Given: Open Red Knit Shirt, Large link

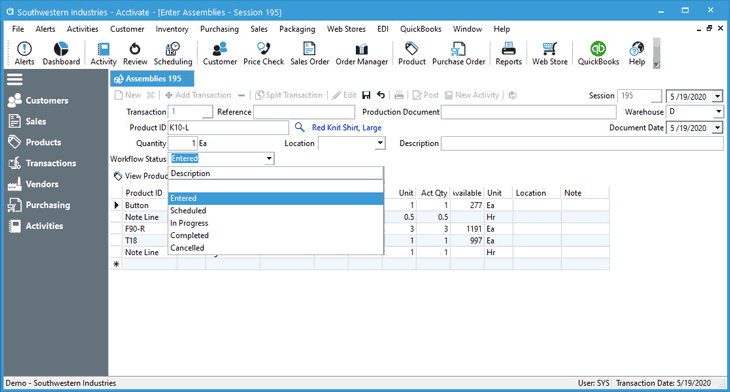Looking at the screenshot, I should click(346, 128).
